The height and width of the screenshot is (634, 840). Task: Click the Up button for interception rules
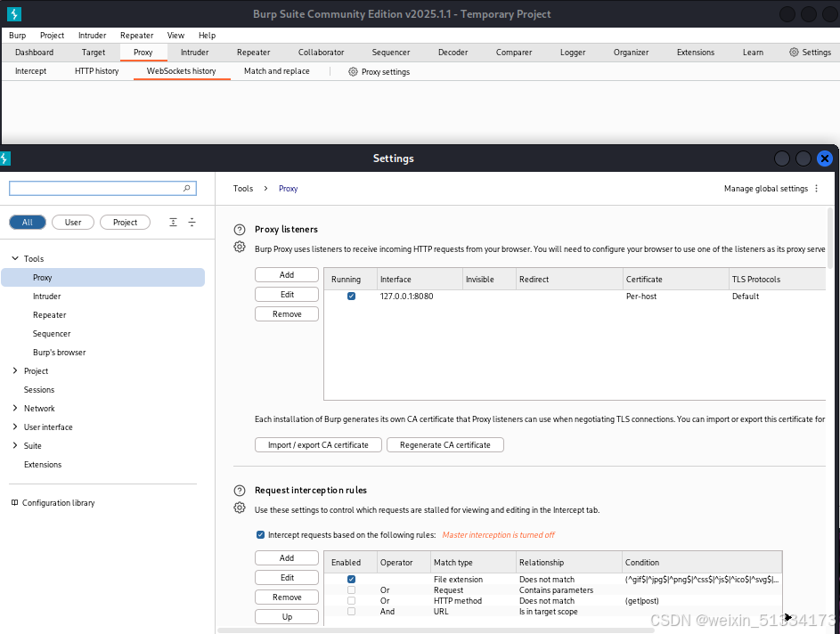point(287,617)
